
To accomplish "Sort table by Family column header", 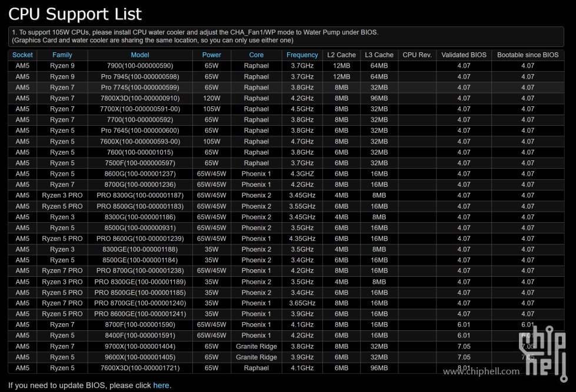I will pos(62,55).
